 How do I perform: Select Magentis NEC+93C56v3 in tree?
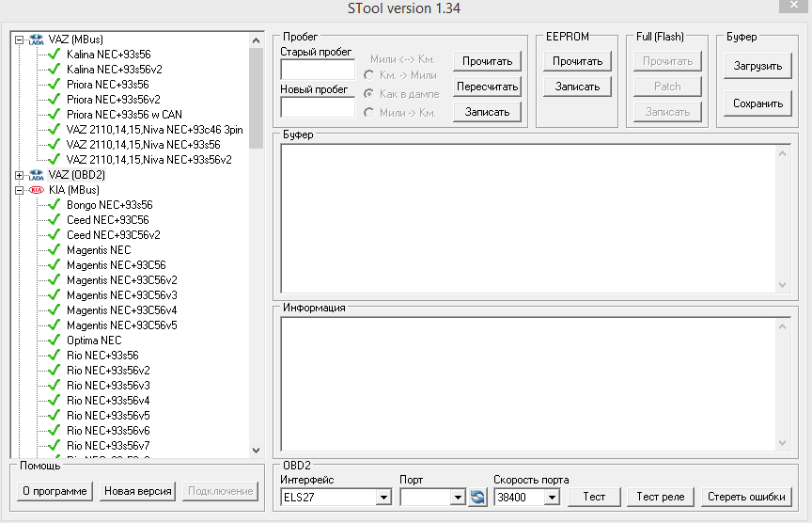click(x=121, y=295)
